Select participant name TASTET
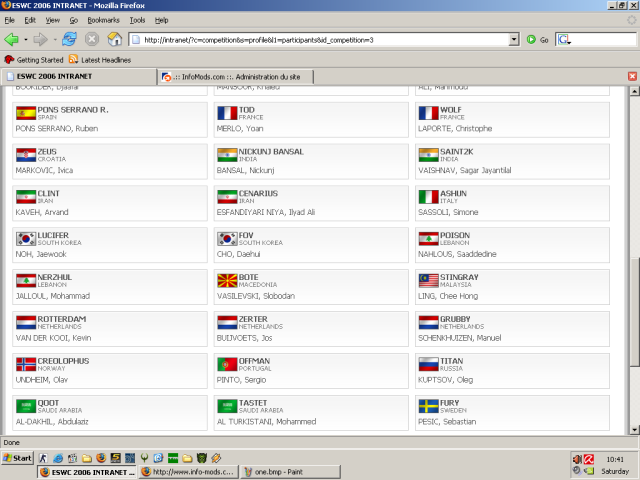Viewport: 640px width, 480px height. [253, 403]
